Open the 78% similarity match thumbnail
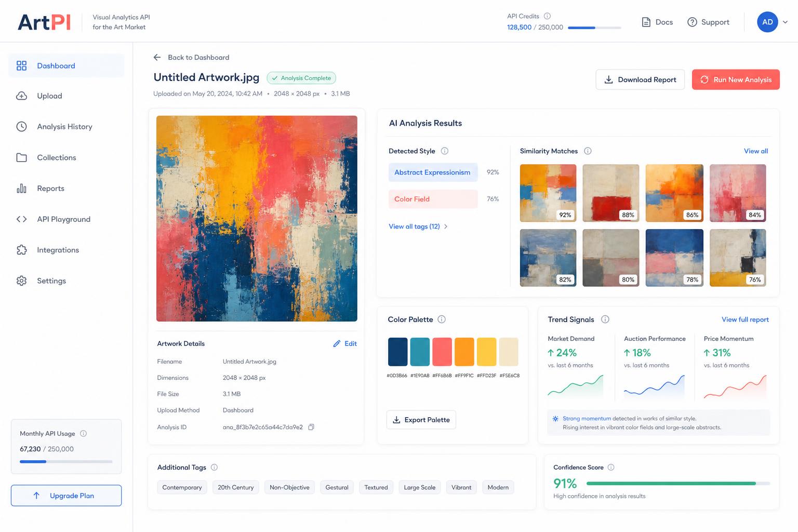Viewport: 798px width, 532px height. click(674, 258)
